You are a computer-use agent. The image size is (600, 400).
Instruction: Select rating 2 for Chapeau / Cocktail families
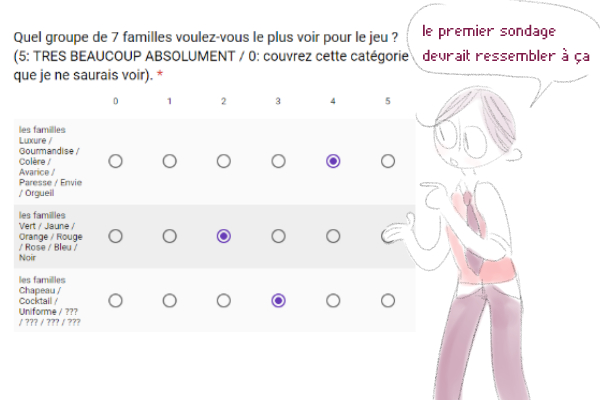(224, 300)
